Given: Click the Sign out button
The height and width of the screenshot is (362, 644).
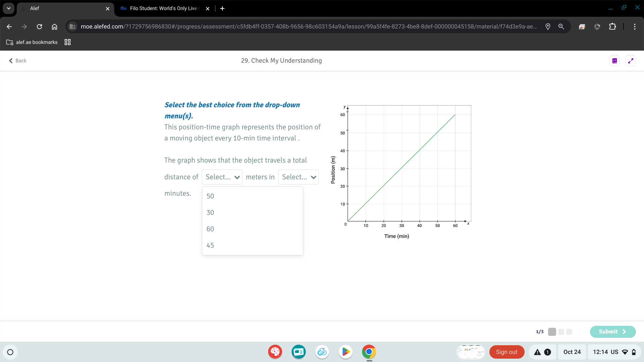Looking at the screenshot, I should click(506, 352).
